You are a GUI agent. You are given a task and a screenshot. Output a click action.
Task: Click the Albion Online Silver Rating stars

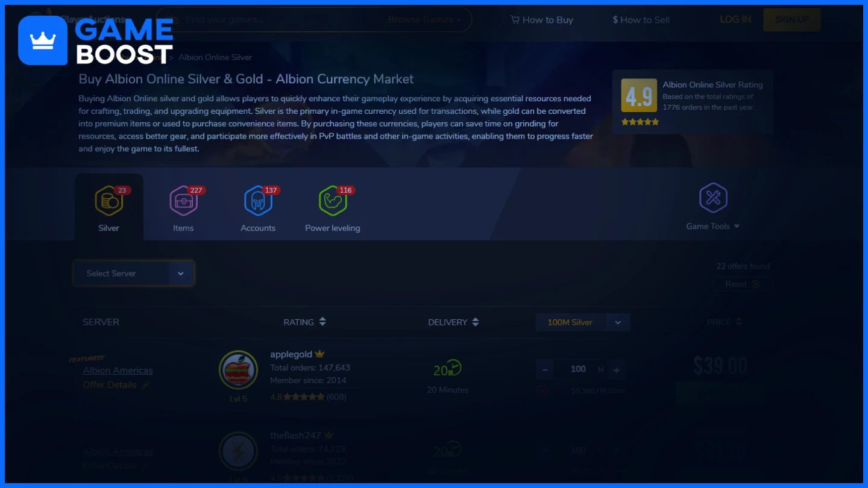(640, 122)
